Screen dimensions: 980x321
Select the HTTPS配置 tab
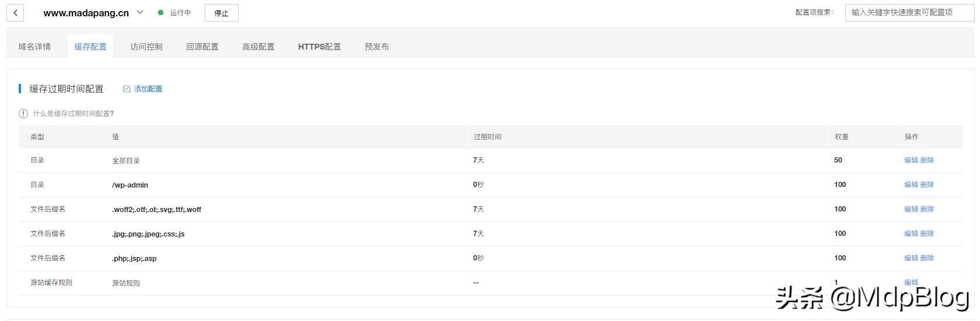[319, 47]
